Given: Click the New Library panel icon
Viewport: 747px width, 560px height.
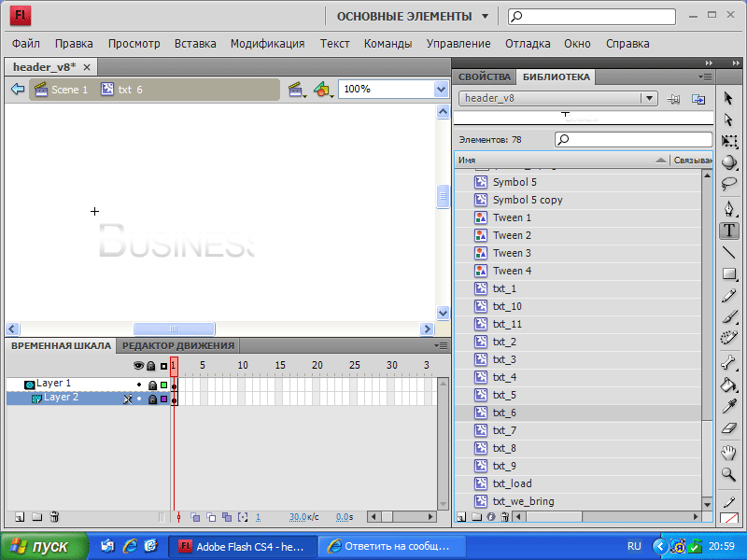Looking at the screenshot, I should click(698, 99).
